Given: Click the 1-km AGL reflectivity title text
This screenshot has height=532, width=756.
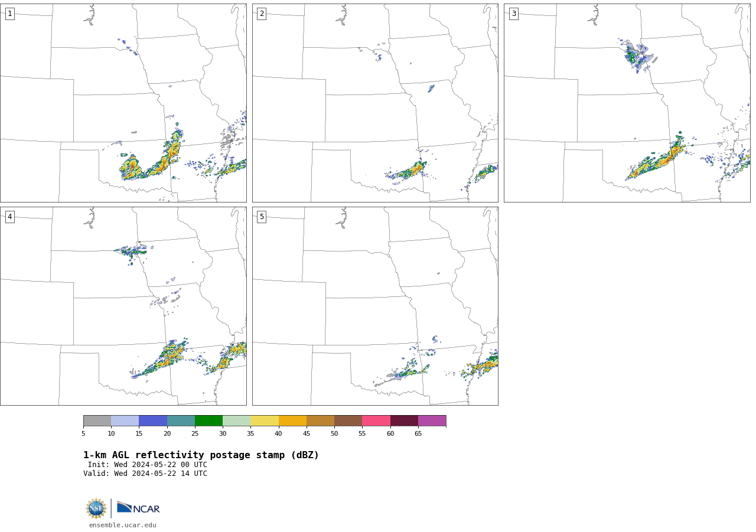Looking at the screenshot, I should 201,455.
